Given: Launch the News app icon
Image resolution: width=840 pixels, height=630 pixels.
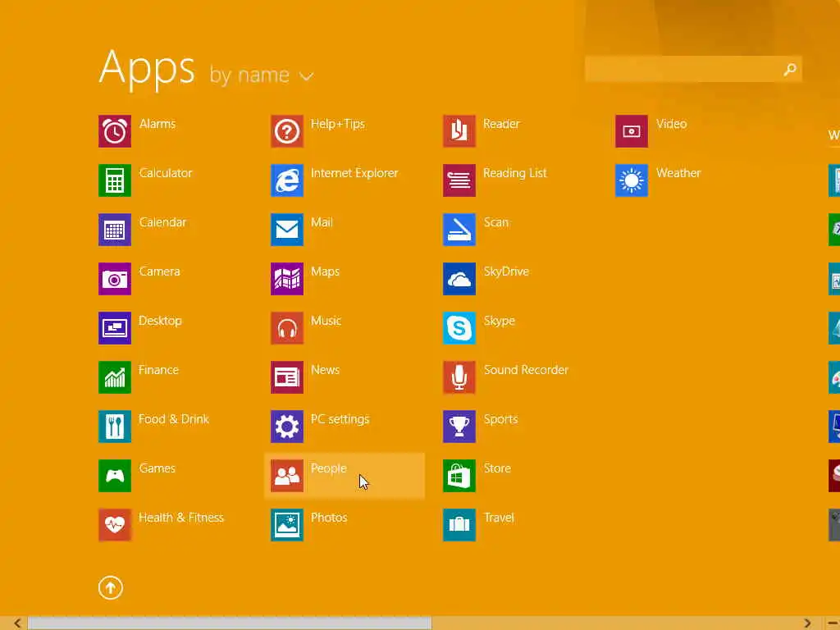Looking at the screenshot, I should 287,377.
